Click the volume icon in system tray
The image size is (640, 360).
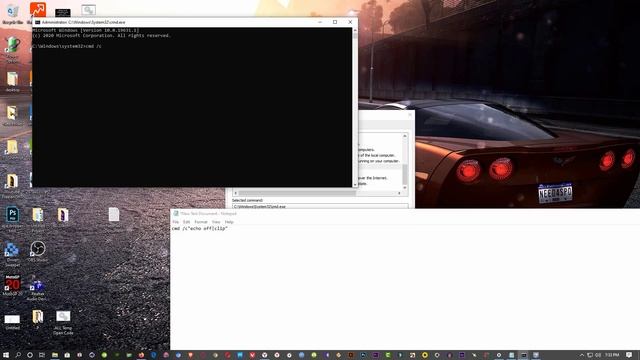pos(598,356)
